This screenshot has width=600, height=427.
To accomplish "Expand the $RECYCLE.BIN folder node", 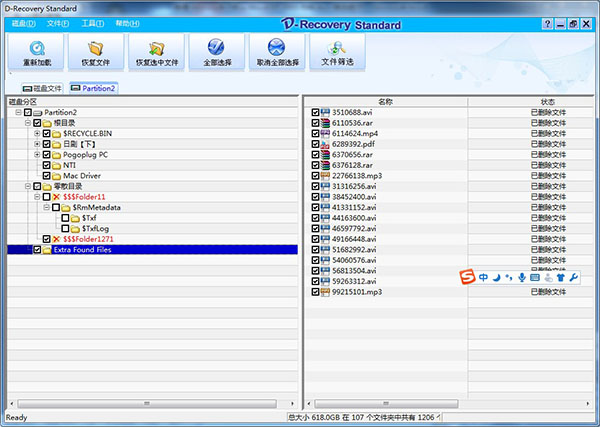I will click(37, 134).
